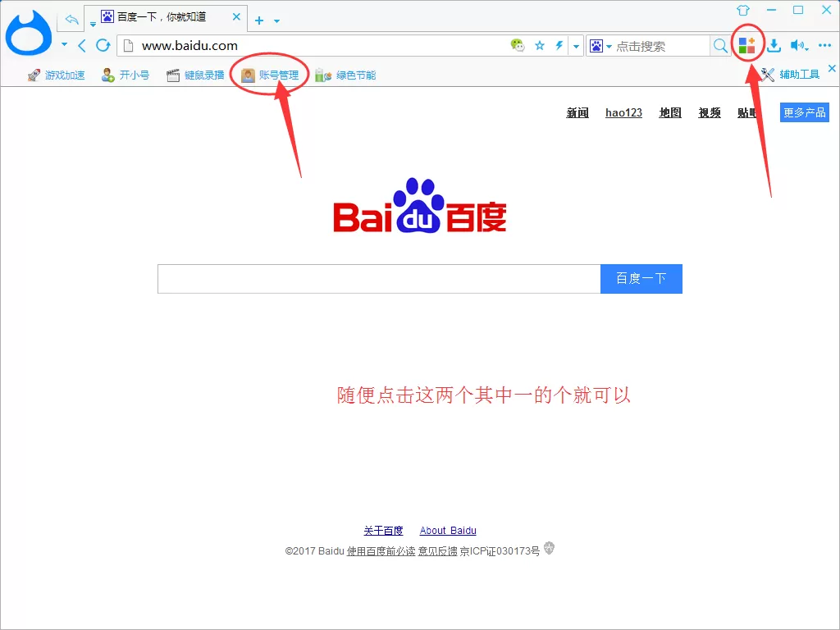Click the browser logo at top left
The width and height of the screenshot is (840, 630).
(29, 33)
